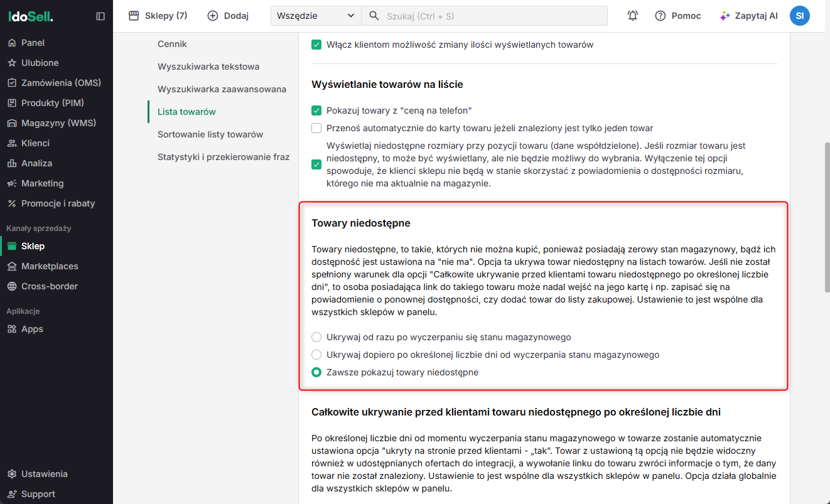Screen dimensions: 830x504
Task: Click the Promocje i rabaty percent icon
Action: 12,203
